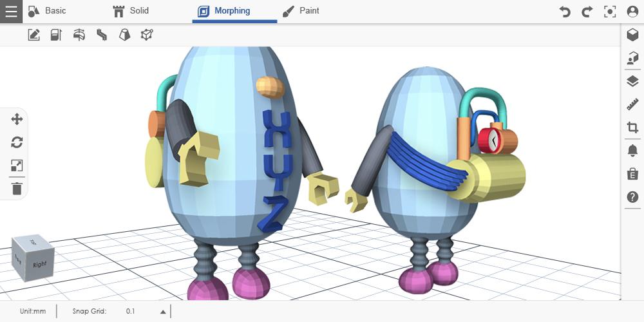Open the hamburger main menu
Screen dimensions: 644x322
tap(11, 11)
